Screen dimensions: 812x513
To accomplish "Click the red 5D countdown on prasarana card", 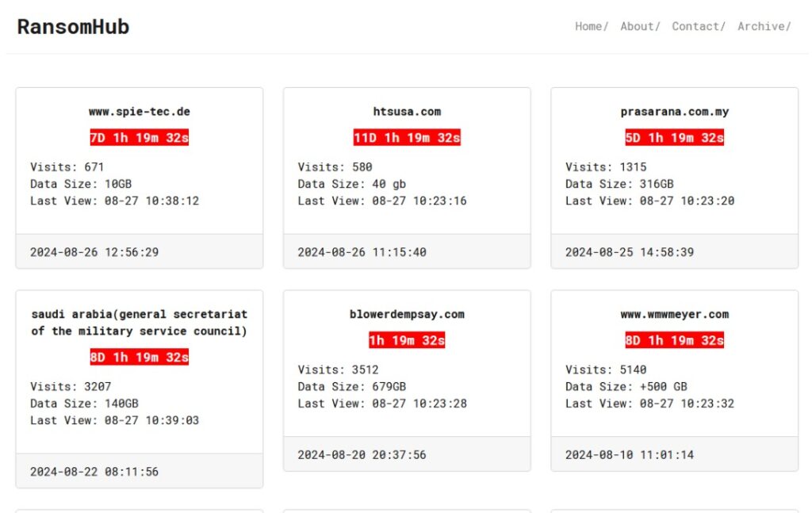I will [675, 138].
